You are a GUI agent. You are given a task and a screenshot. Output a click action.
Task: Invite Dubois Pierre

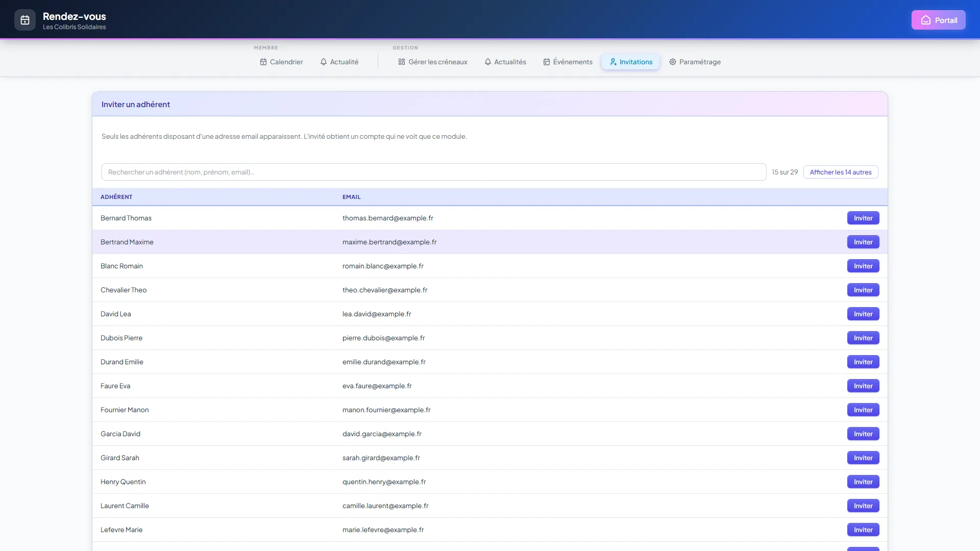[x=863, y=338]
